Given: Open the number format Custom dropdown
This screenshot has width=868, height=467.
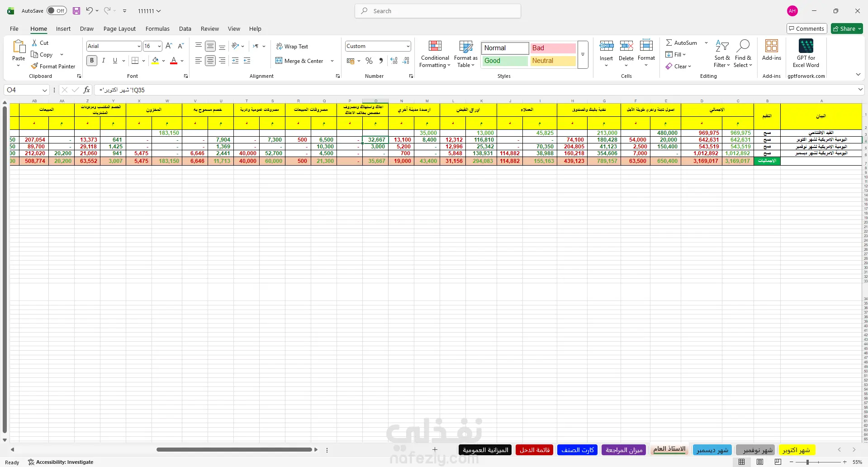Looking at the screenshot, I should [x=408, y=46].
